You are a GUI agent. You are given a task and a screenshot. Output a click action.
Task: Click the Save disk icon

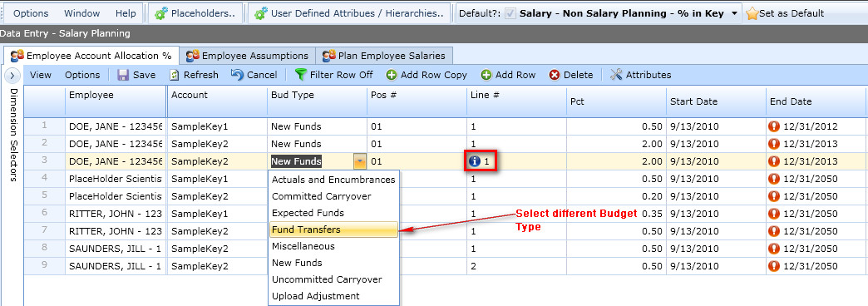tap(123, 75)
